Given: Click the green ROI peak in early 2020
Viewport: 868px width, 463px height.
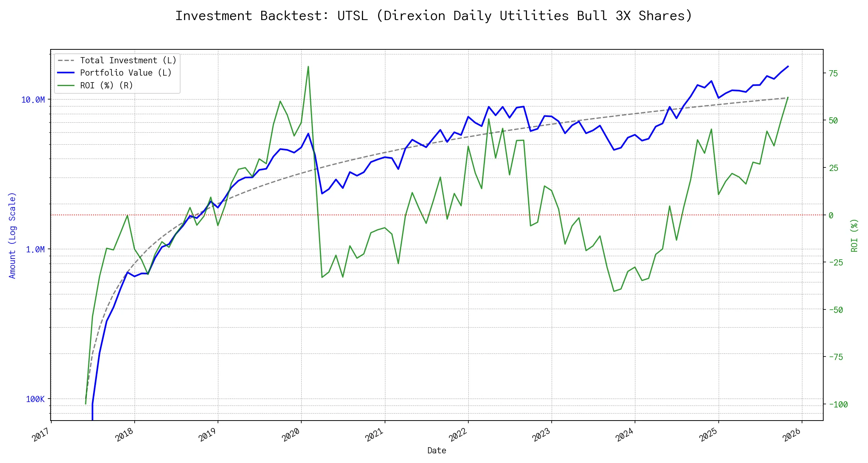Looking at the screenshot, I should (x=308, y=67).
